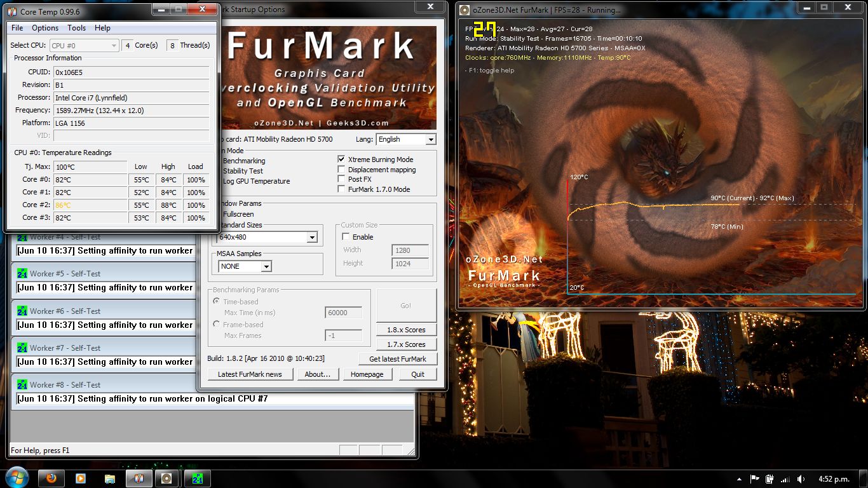
Task: Open the File menu in Core Temp
Action: coord(17,28)
